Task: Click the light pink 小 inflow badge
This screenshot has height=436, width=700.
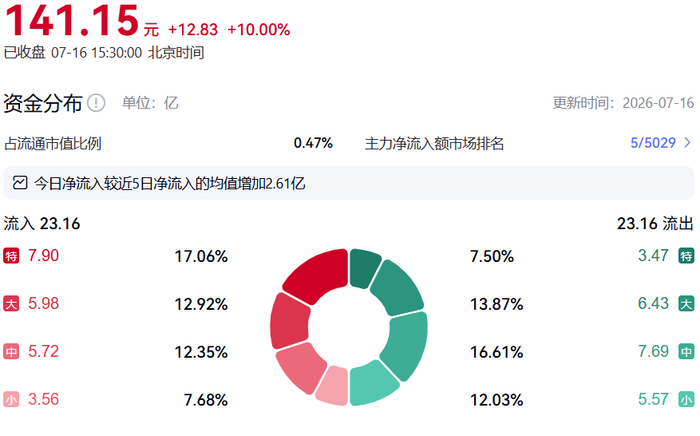Action: click(x=11, y=399)
